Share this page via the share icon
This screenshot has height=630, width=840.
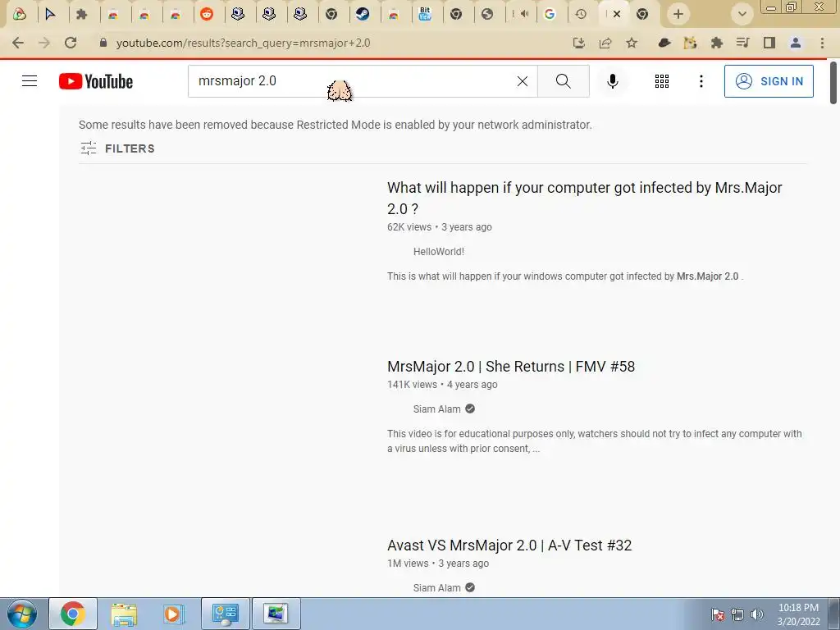(x=605, y=43)
